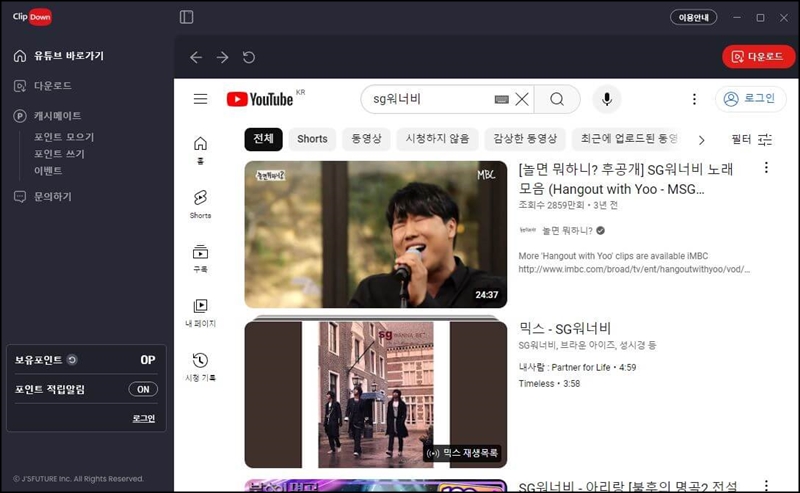Click 놀면 뭐하니? channel avatar icon
The width and height of the screenshot is (800, 493).
tap(528, 231)
